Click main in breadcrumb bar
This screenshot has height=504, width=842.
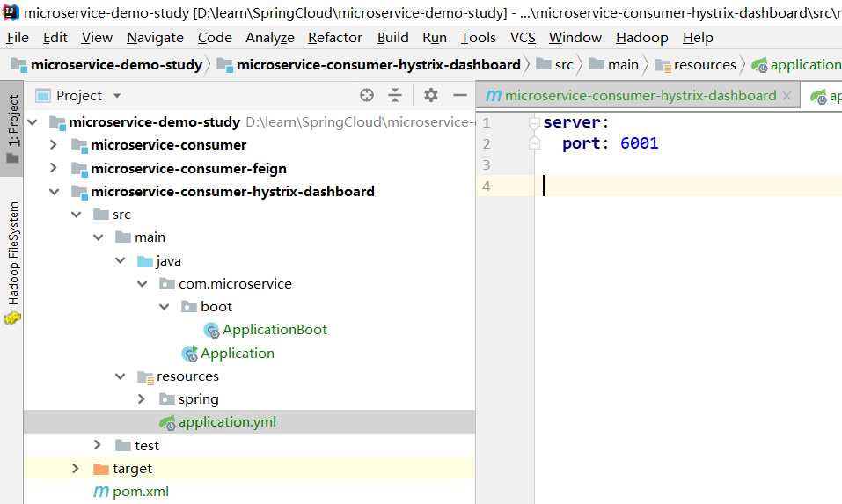pos(623,65)
